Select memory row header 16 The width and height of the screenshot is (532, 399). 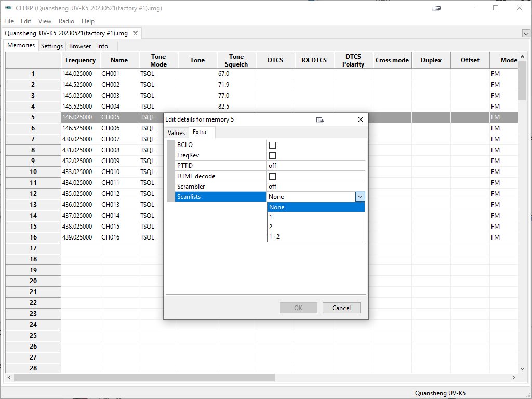point(33,237)
